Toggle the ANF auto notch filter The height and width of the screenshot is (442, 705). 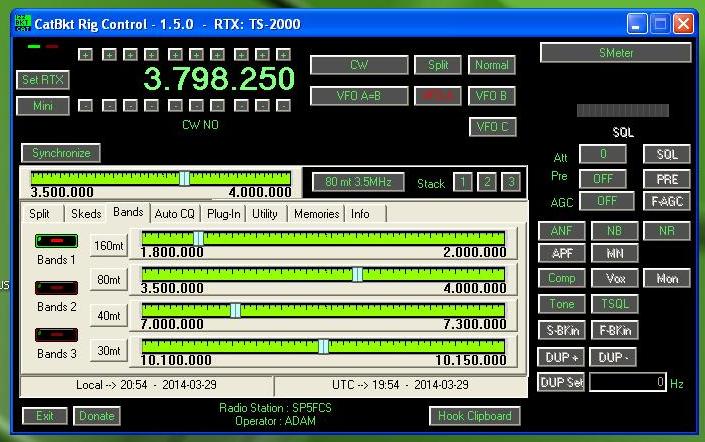(562, 231)
